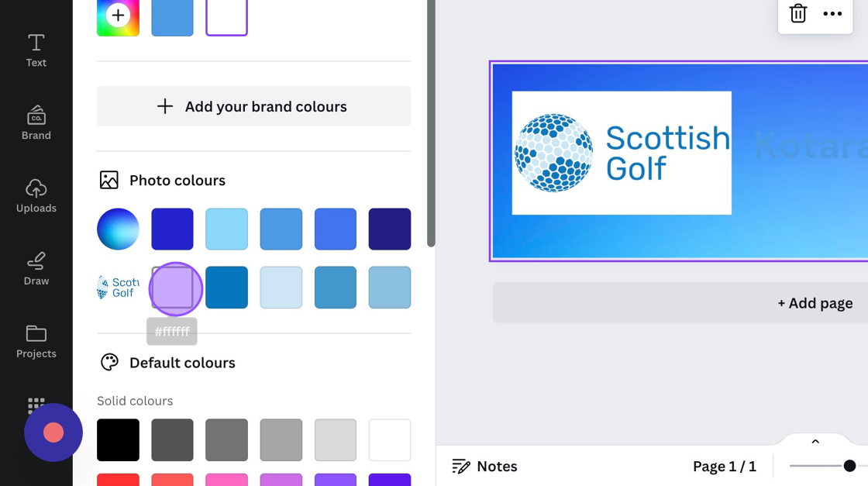Select the faded Kotara text on canvas
Screen dimensions: 868x486
pyautogui.click(x=811, y=146)
